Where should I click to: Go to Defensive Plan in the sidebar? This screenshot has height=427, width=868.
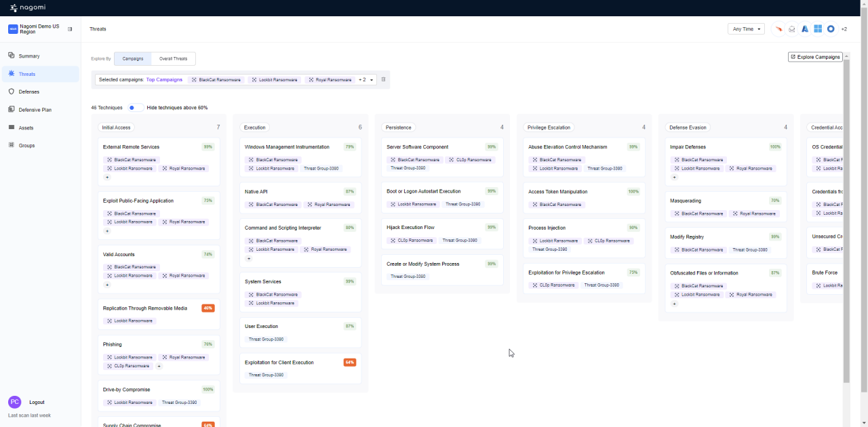35,110
